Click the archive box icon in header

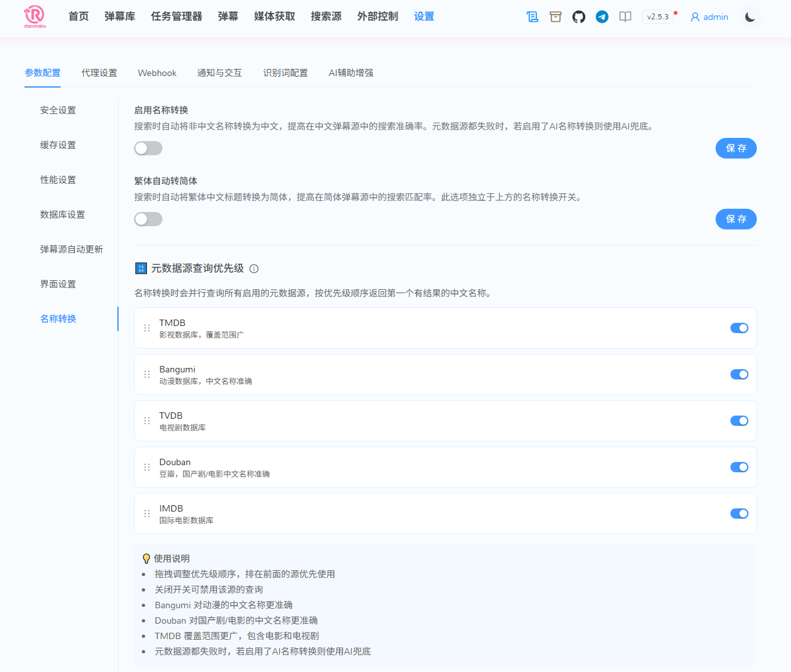[x=555, y=17]
